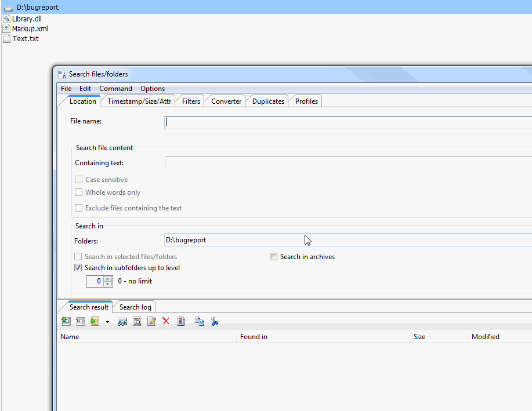The image size is (532, 411).
Task: Switch to the Duplicates tab
Action: pyautogui.click(x=269, y=101)
